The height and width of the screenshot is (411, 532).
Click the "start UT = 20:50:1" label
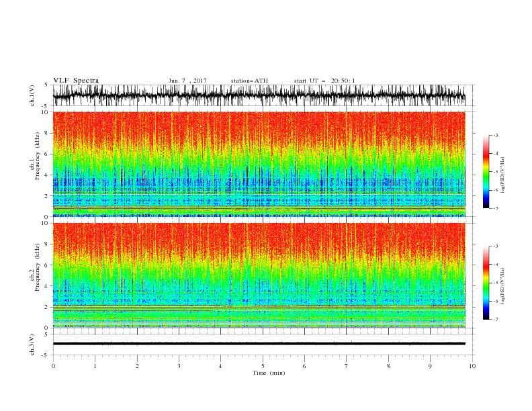[x=324, y=81]
